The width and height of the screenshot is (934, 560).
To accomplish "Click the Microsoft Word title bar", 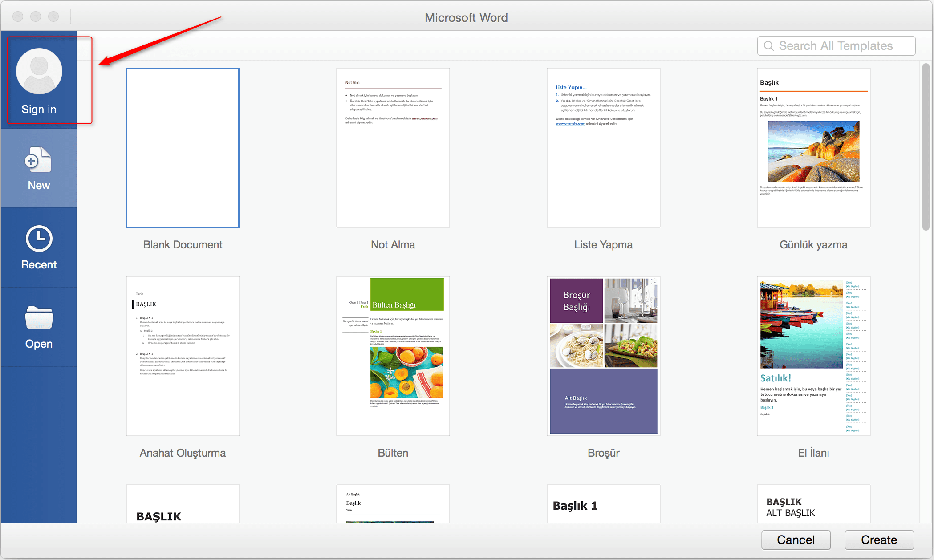I will tap(467, 8).
